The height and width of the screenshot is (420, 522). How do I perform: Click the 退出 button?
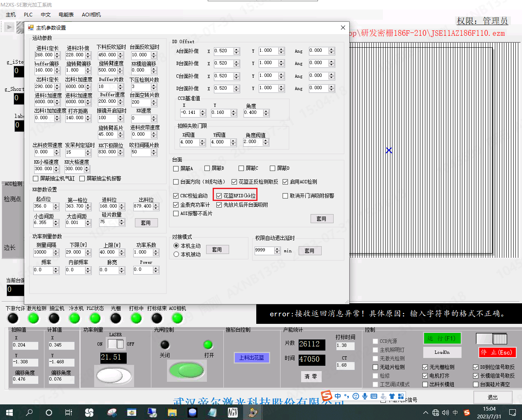(493, 397)
